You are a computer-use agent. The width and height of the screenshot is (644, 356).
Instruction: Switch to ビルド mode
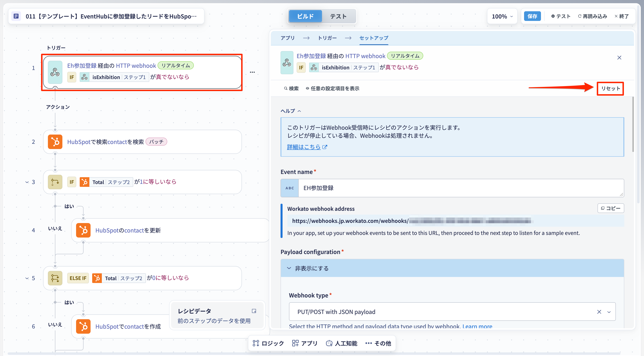[x=305, y=16]
